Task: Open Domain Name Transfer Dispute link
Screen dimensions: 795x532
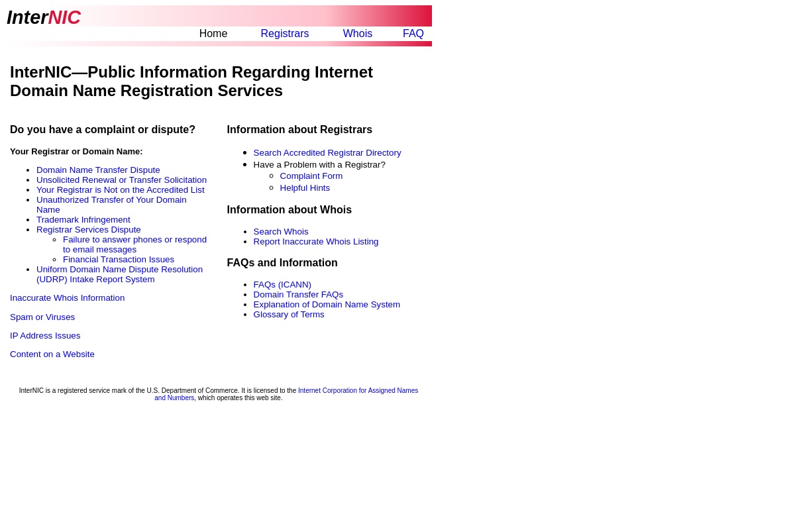Action: click(98, 170)
